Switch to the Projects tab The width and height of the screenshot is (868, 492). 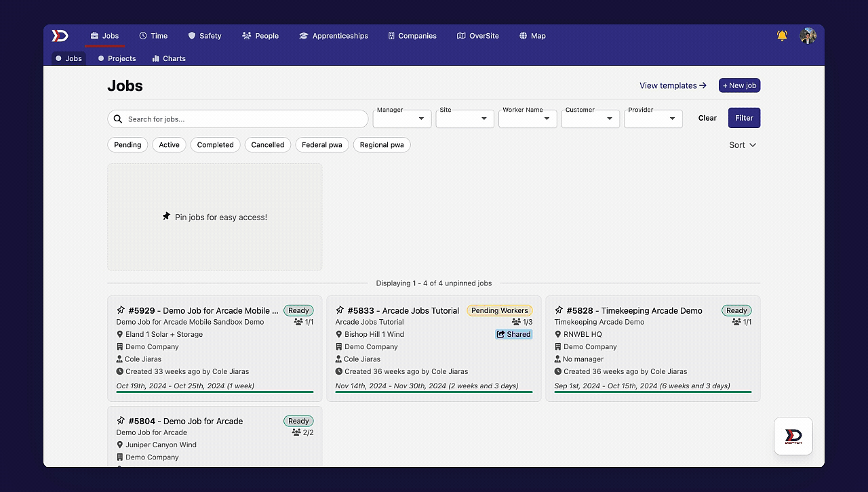pyautogui.click(x=117, y=58)
